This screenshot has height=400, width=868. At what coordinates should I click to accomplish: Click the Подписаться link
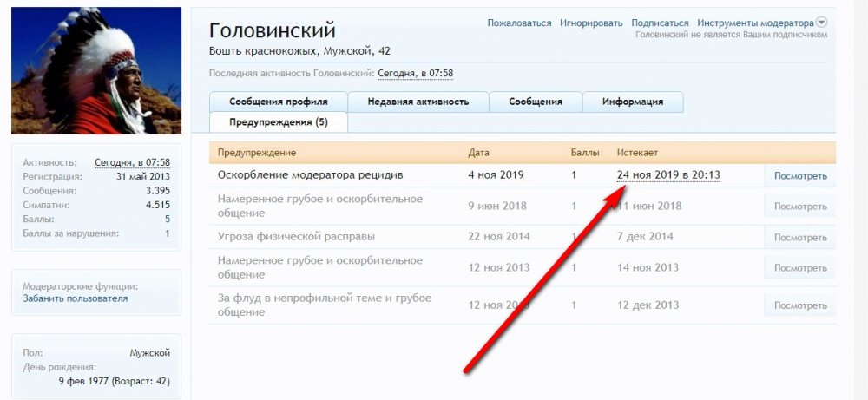click(x=660, y=23)
